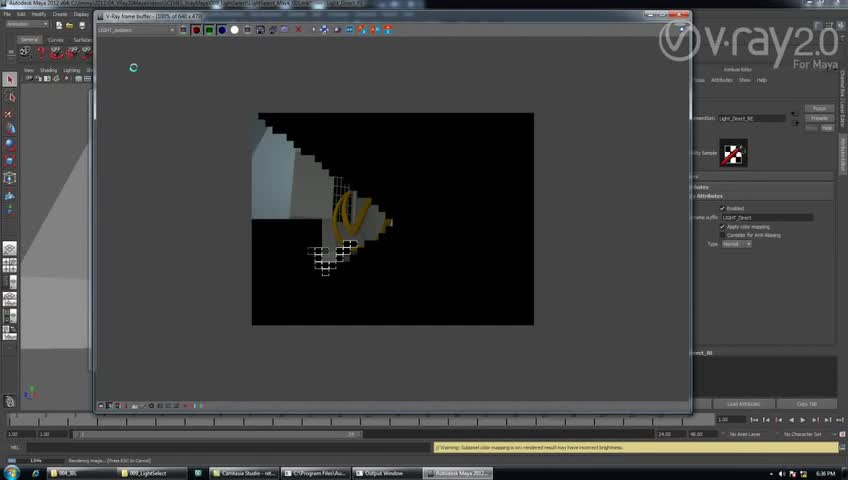Choose the Lasso select tool in Maya toolbox

[10, 96]
